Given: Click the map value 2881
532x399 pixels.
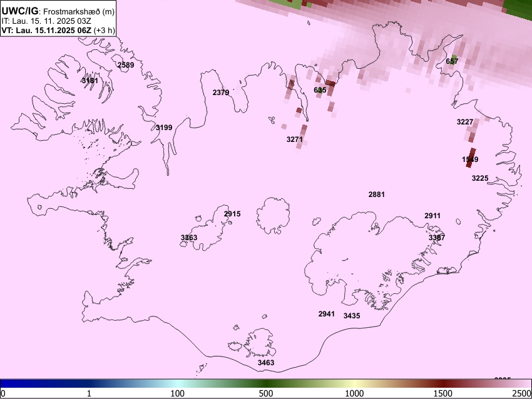Looking at the screenshot, I should coord(377,194).
